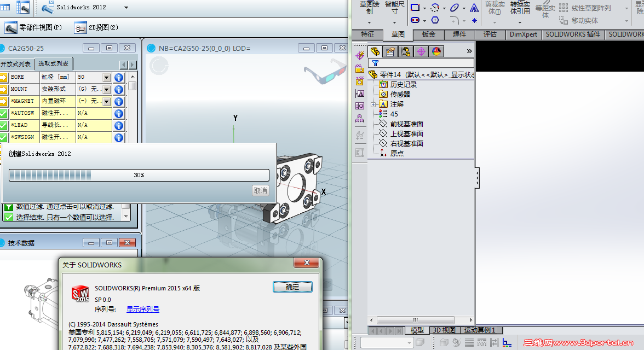Click the 30% creation progress bar
Viewport: 644px width, 350px height.
tap(139, 175)
